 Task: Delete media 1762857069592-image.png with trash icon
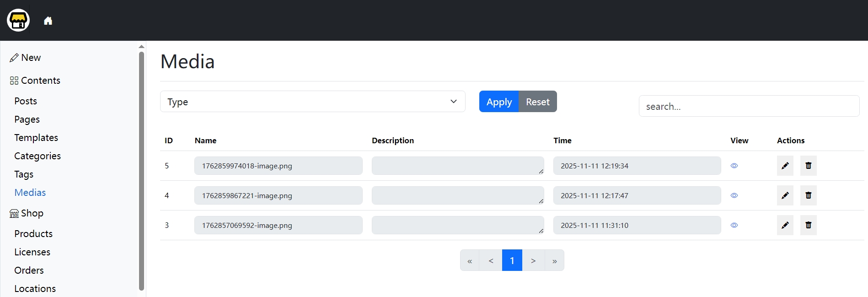pyautogui.click(x=808, y=225)
